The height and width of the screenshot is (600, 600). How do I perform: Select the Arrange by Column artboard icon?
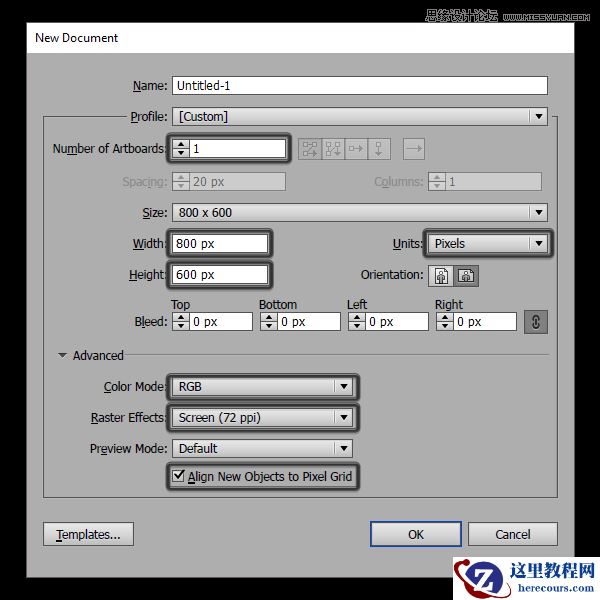[379, 149]
